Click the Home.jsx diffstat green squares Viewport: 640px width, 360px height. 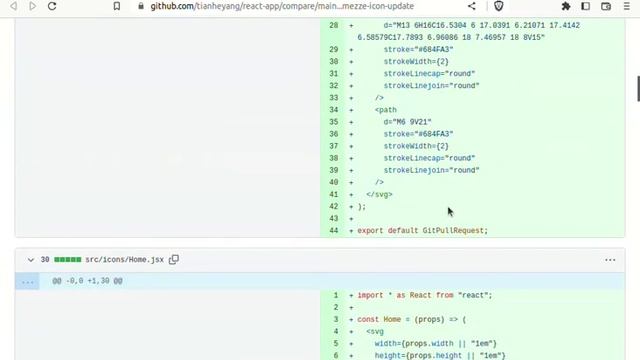(68, 260)
